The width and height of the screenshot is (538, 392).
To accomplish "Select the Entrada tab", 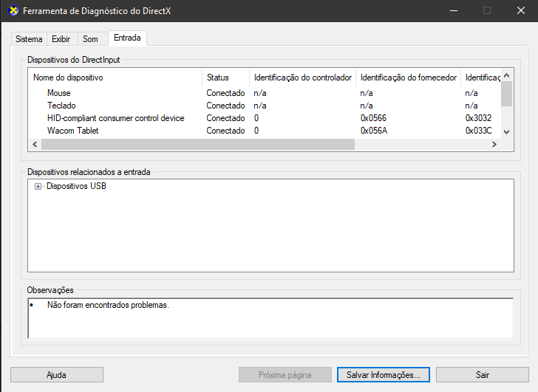I will (x=127, y=38).
